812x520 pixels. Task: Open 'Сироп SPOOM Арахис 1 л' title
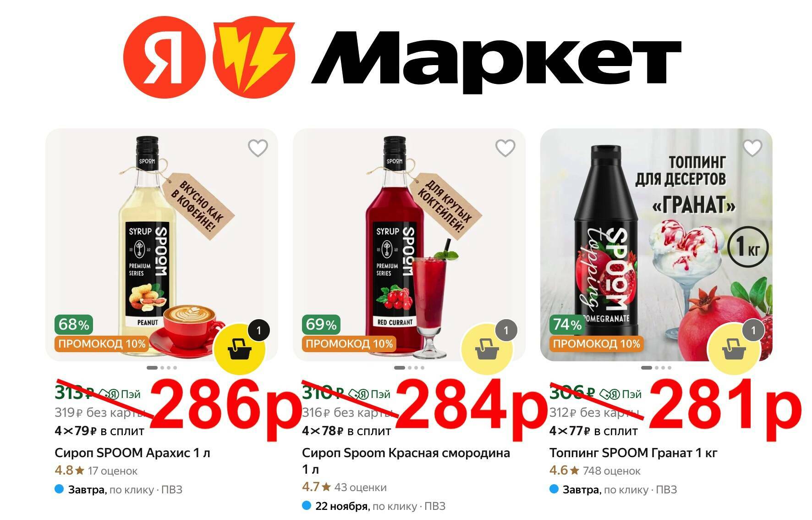(x=132, y=453)
